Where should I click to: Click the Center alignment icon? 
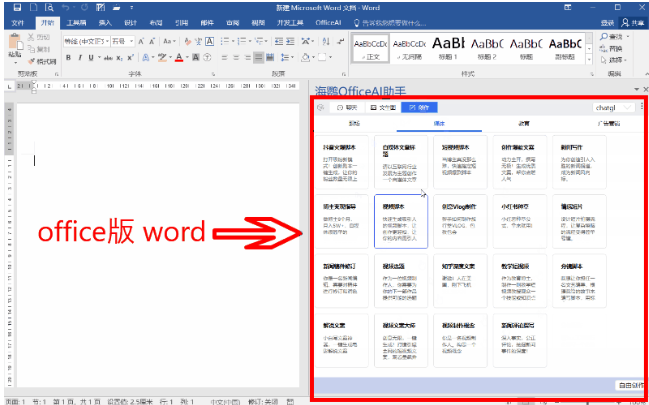(x=236, y=58)
